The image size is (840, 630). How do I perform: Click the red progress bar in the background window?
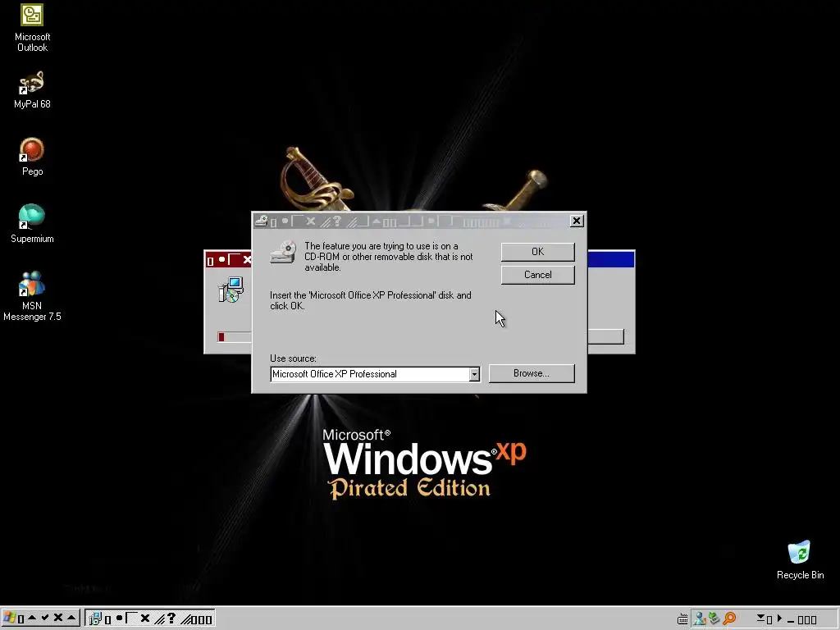pyautogui.click(x=221, y=337)
